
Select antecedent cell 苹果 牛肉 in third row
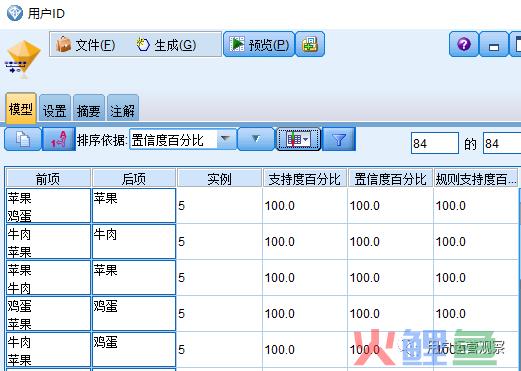coord(48,278)
